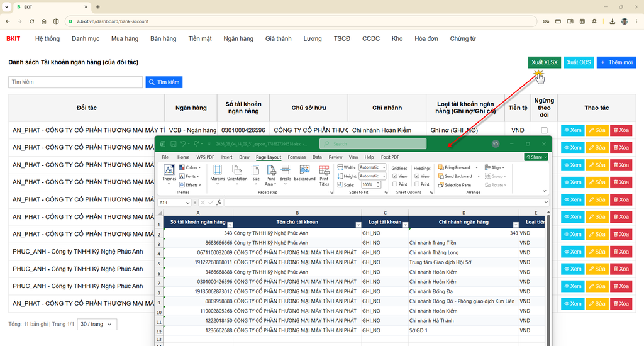Click the browser payment card icon
The width and height of the screenshot is (644, 346).
558,21
